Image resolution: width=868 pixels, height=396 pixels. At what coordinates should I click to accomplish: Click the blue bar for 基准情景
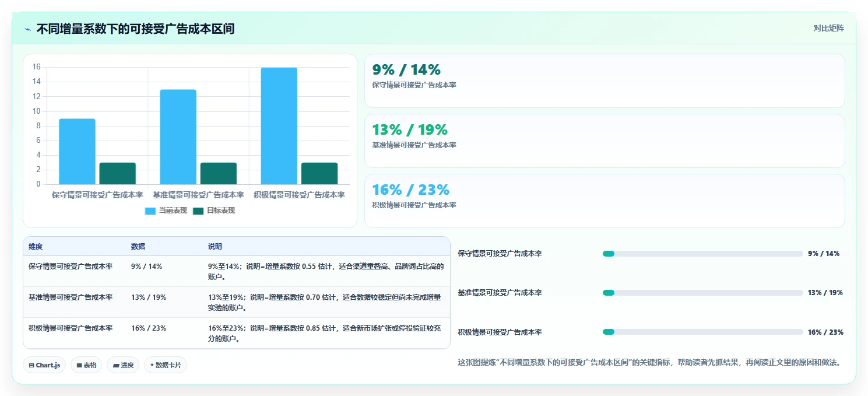(178, 137)
